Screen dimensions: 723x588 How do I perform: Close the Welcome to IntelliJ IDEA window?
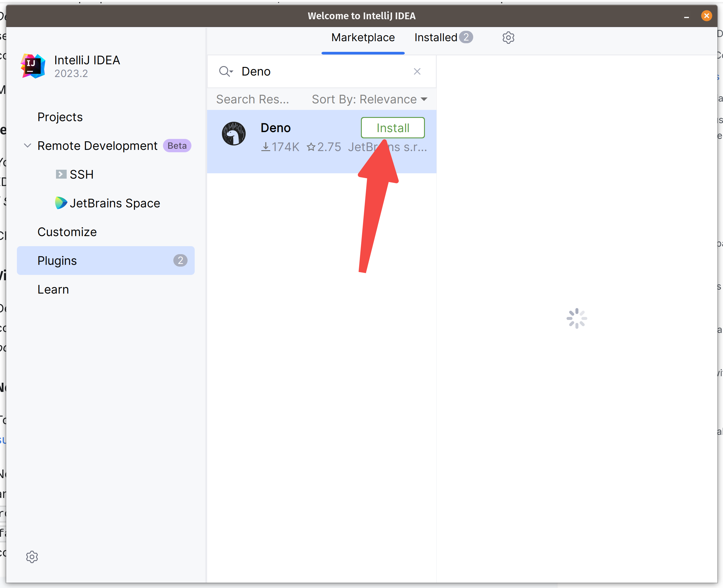click(x=706, y=16)
